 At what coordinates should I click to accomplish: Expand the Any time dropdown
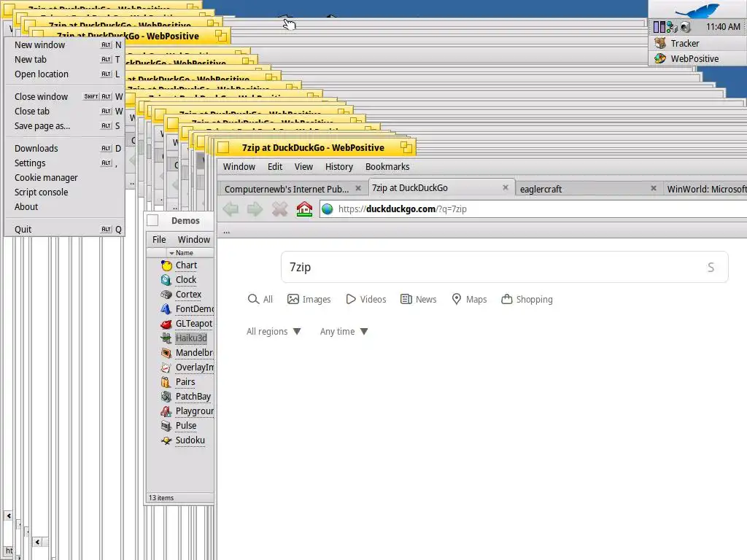pos(344,332)
